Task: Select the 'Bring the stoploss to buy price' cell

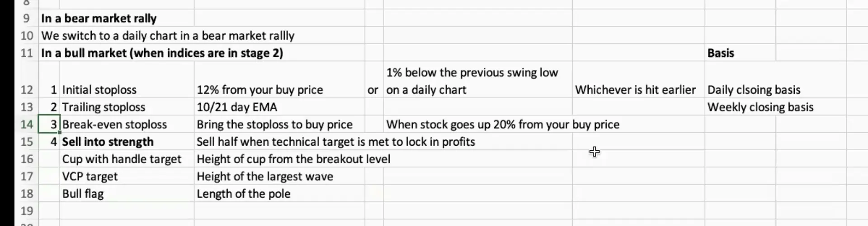Action: coord(279,125)
